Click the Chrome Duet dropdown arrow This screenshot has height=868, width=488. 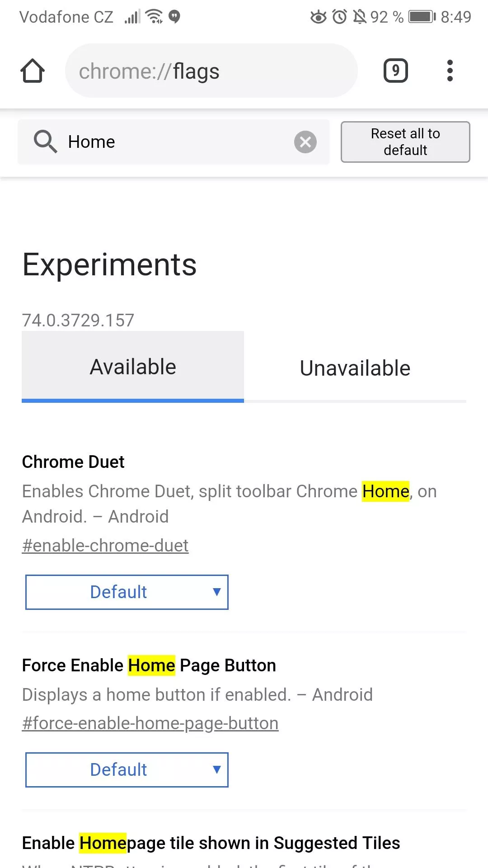coord(216,592)
